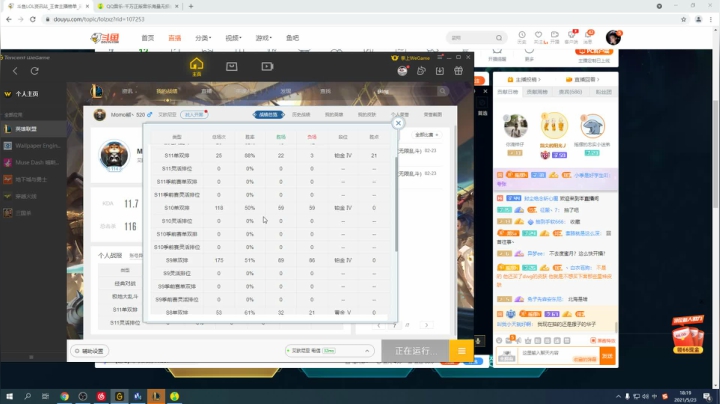The image size is (720, 404).
Task: Open League of Legends taskbar icon
Action: [x=156, y=396]
